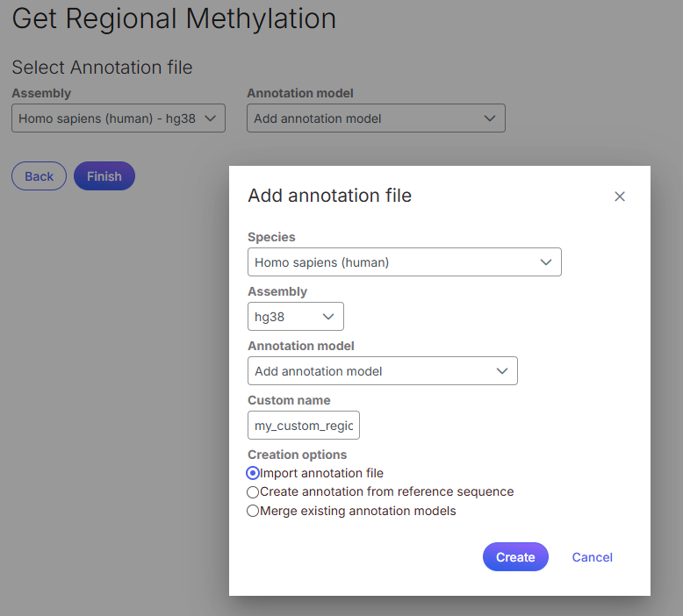Click the Finish button
This screenshot has width=683, height=616.
click(x=104, y=176)
